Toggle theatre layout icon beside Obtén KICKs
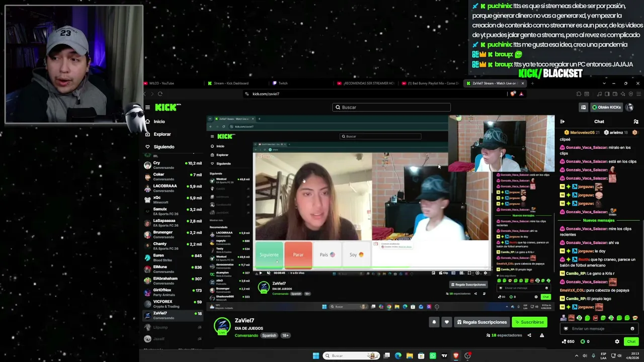 [583, 107]
